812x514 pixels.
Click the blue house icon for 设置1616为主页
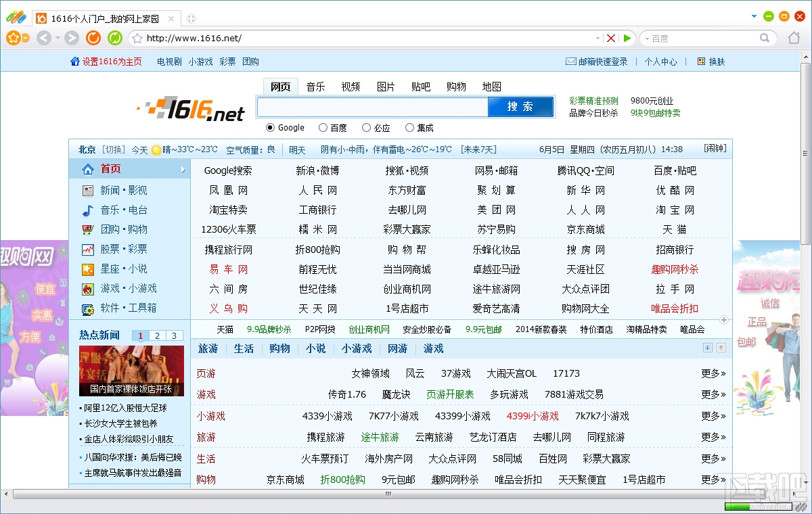(x=75, y=62)
